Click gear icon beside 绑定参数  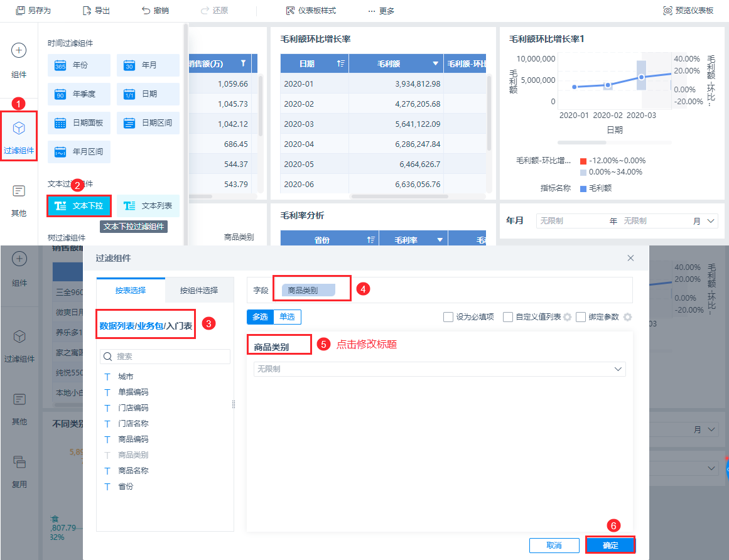click(628, 317)
